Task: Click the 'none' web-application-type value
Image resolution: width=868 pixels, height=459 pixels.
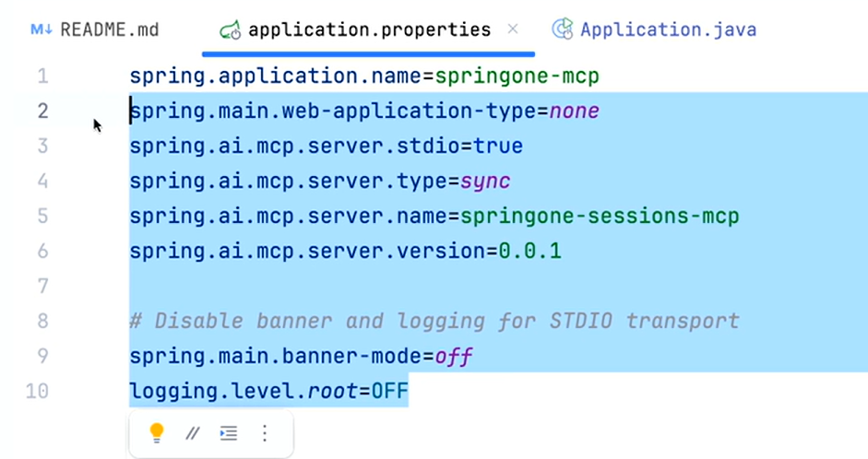Action: click(x=574, y=112)
